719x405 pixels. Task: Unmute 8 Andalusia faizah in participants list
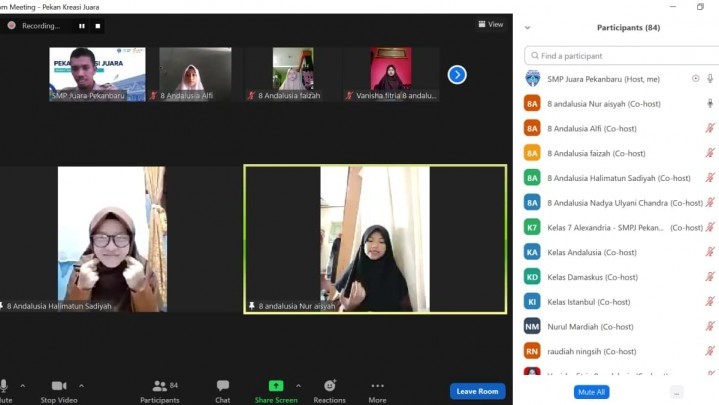[710, 153]
